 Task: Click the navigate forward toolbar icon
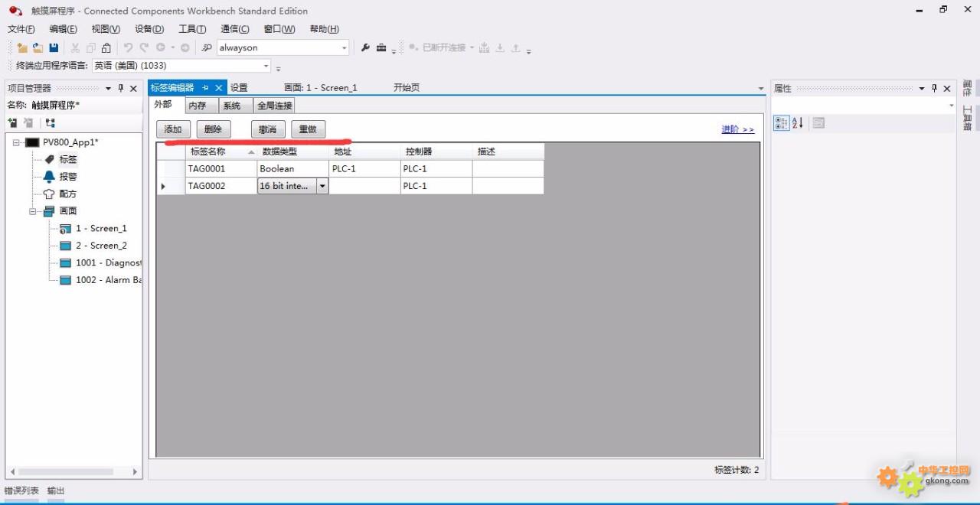tap(185, 47)
